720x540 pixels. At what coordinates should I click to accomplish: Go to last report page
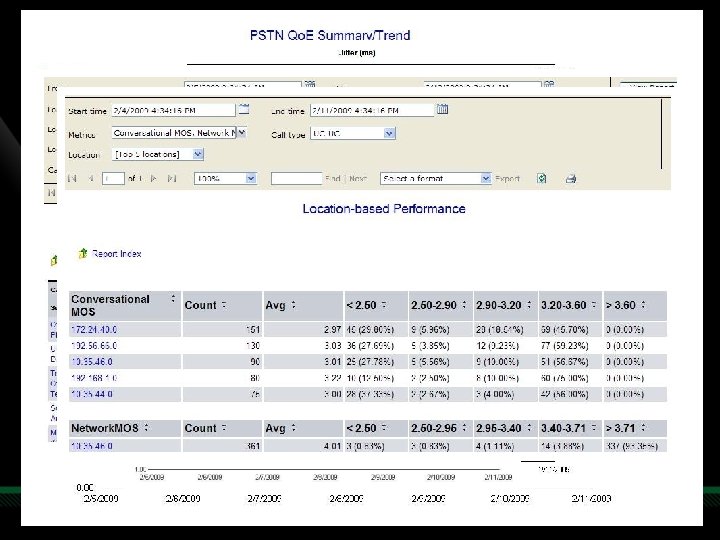(172, 179)
